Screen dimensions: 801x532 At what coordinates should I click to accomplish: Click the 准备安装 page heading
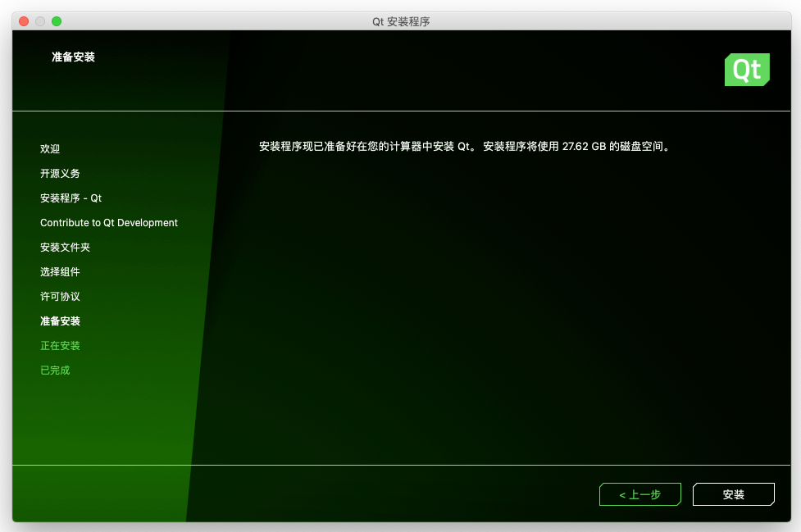click(73, 57)
